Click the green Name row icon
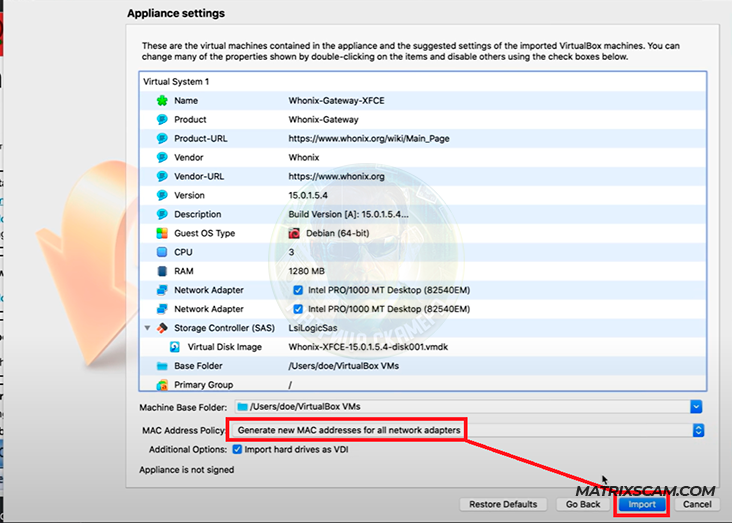The height and width of the screenshot is (523, 732). coord(162,100)
